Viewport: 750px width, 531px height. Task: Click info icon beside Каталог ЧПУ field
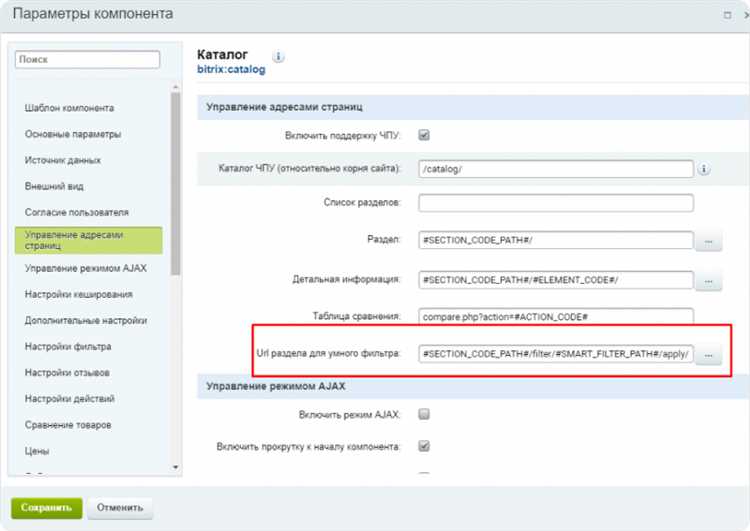coord(704,169)
